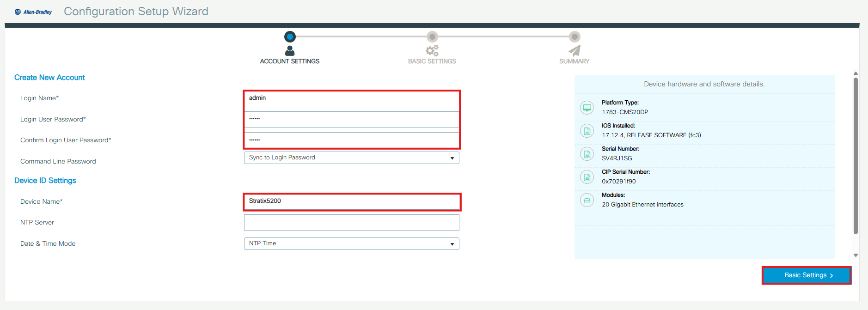This screenshot has width=868, height=310.
Task: Click the Command Line Password label
Action: click(58, 161)
